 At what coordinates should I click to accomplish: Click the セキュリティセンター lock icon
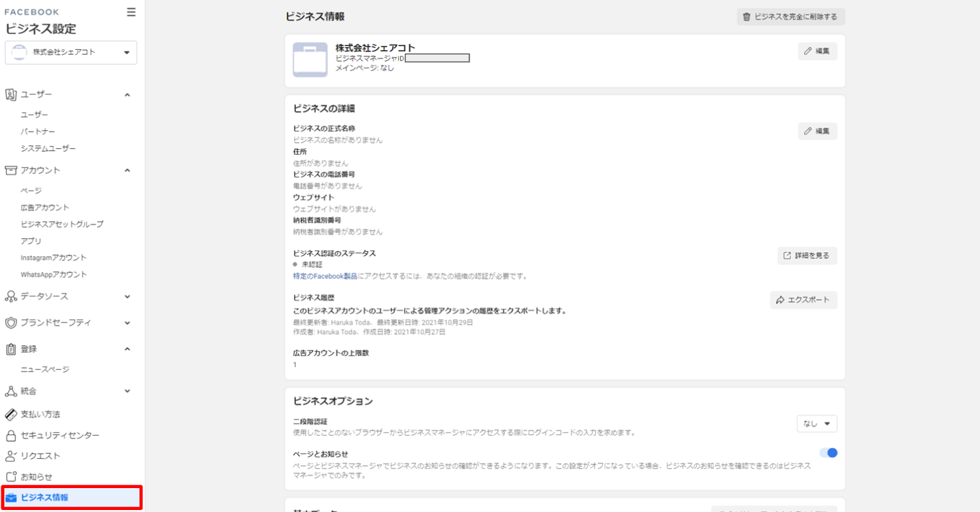[x=11, y=436]
